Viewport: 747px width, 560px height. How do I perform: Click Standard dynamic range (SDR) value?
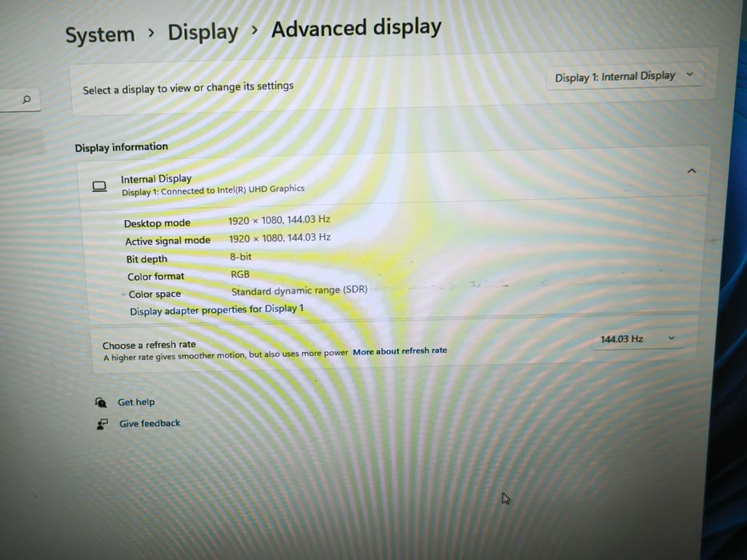pos(299,290)
